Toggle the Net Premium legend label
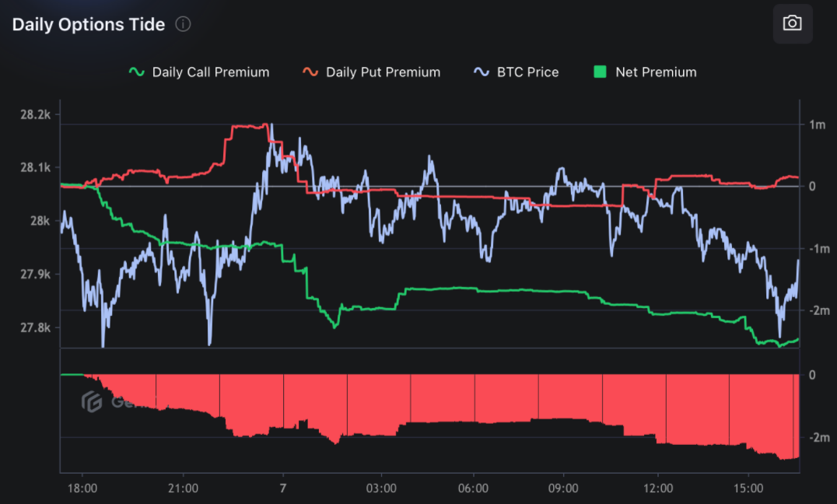The width and height of the screenshot is (837, 504). (x=656, y=72)
